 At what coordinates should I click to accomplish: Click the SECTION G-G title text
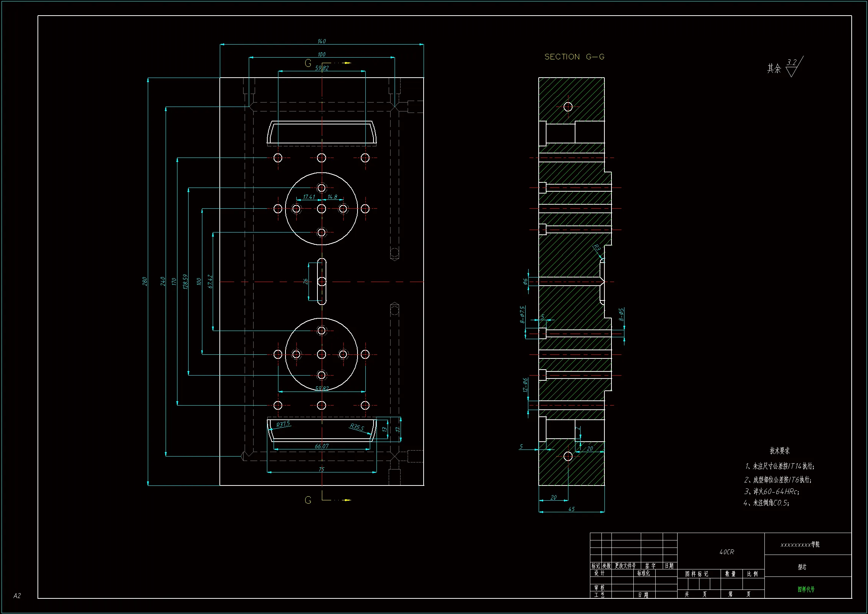pyautogui.click(x=574, y=57)
